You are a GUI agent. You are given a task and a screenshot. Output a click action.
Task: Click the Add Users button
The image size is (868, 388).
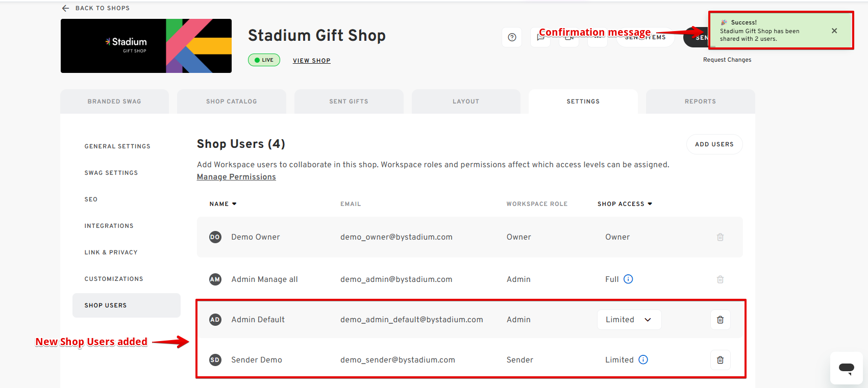point(714,144)
